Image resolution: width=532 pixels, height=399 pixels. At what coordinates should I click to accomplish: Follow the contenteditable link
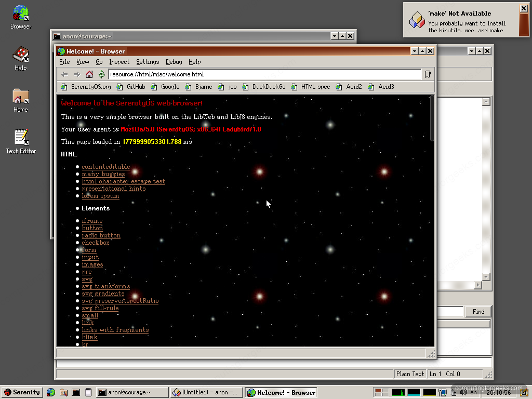tap(106, 167)
